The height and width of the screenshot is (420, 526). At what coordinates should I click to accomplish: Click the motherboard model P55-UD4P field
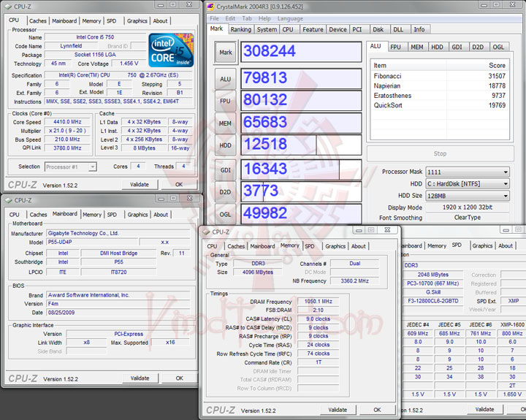pos(91,242)
